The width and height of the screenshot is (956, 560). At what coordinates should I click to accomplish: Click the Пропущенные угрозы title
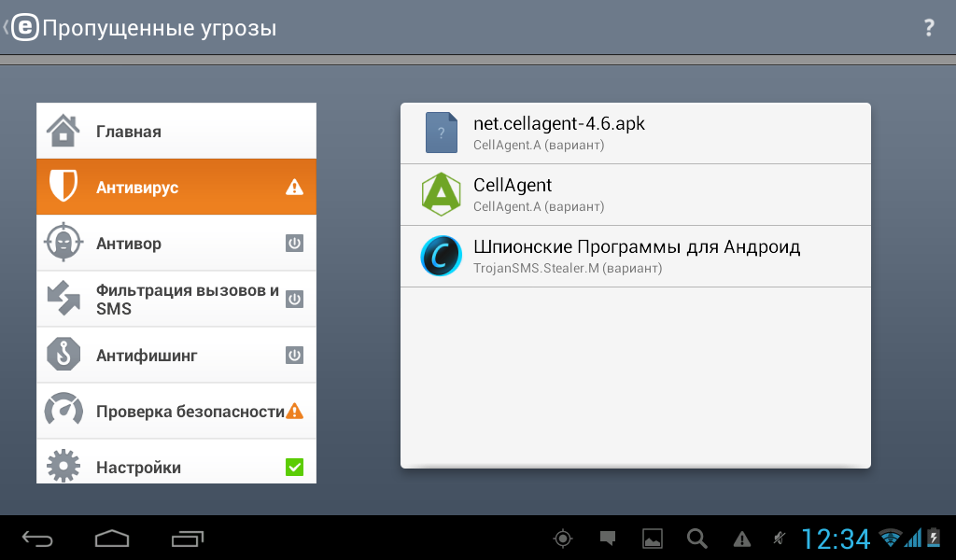tap(159, 28)
